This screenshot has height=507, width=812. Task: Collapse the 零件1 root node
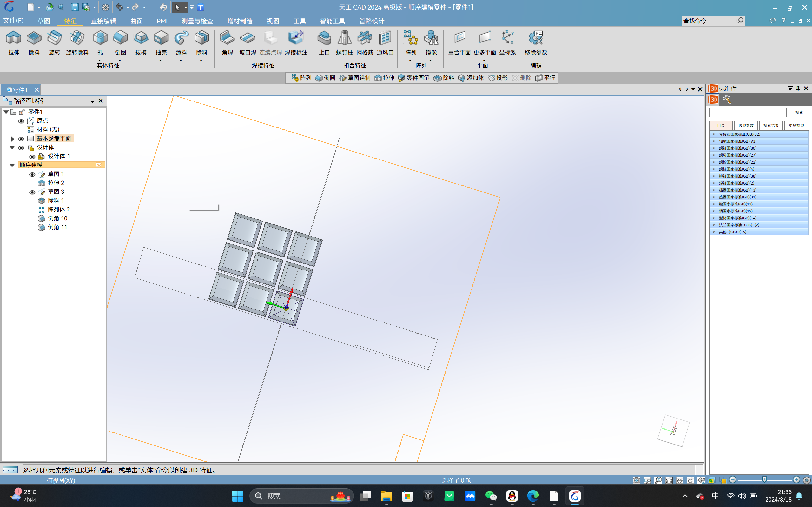pyautogui.click(x=6, y=112)
